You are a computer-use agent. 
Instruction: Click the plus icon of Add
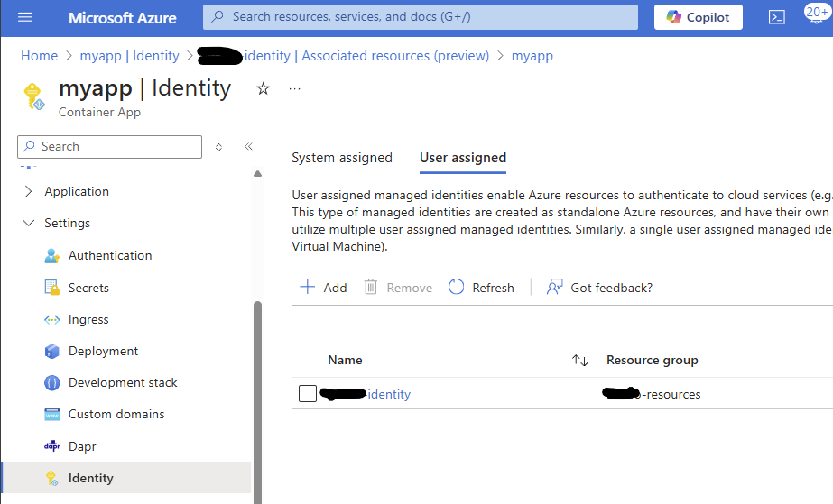click(x=308, y=287)
